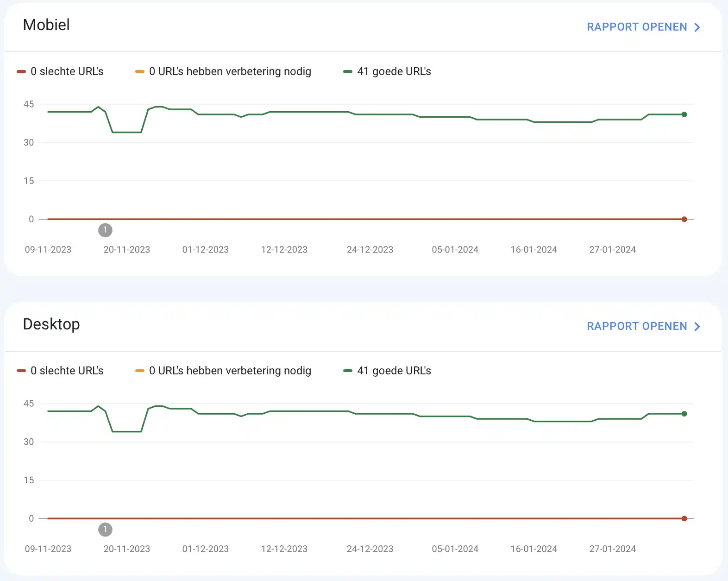728x581 pixels.
Task: Toggle '0 slechte URL's' legend in Desktop
Action: coord(60,371)
